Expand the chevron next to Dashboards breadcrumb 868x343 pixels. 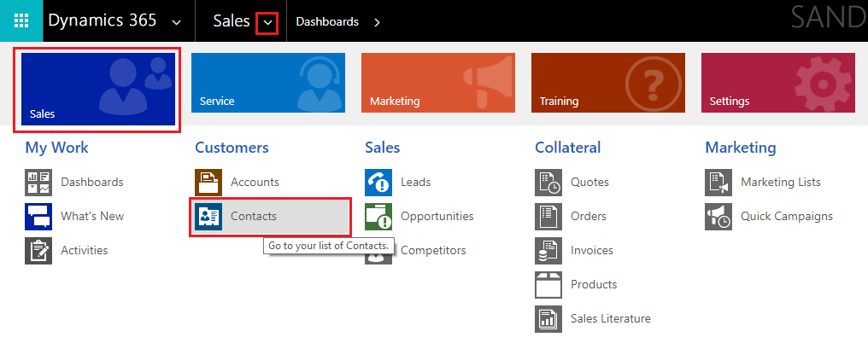click(x=377, y=22)
